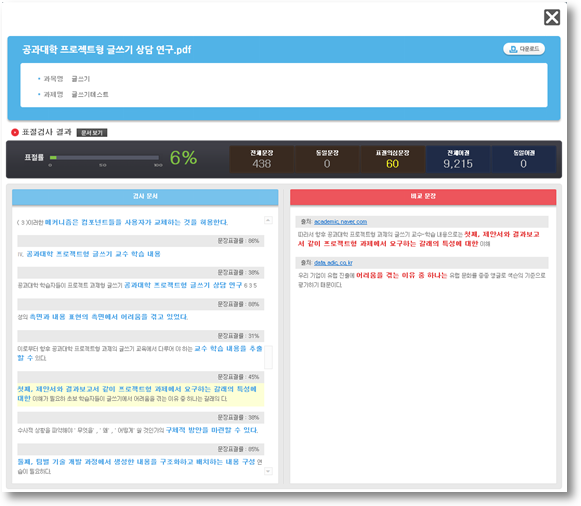Viewport: 581px width, 506px height.
Task: Select the 비교 문장 panel header
Action: tap(423, 197)
